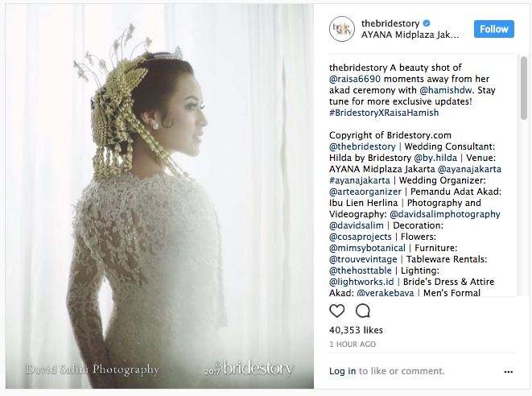Image resolution: width=532 pixels, height=396 pixels.
Task: Open @ayanajakarta mention
Action: (469, 169)
